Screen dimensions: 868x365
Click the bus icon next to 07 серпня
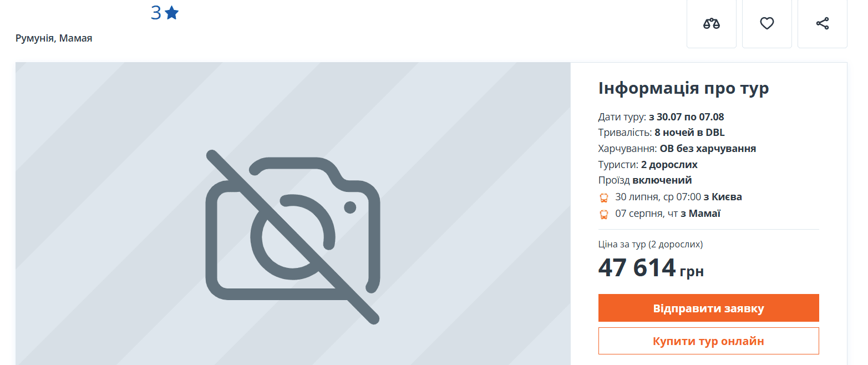(x=604, y=214)
